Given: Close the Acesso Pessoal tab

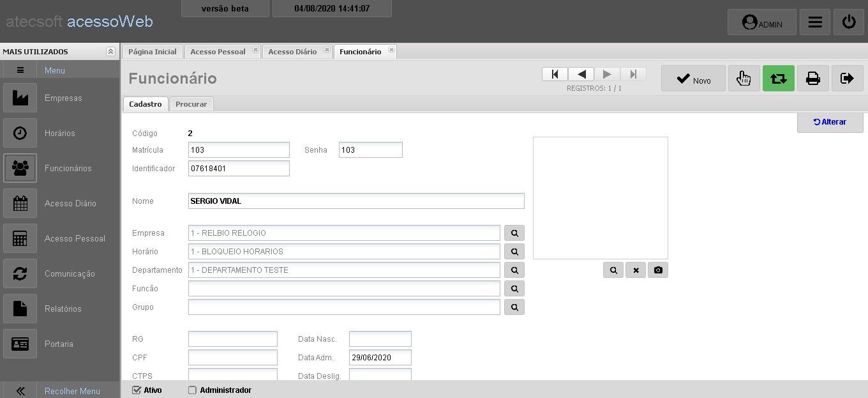Looking at the screenshot, I should coord(255,50).
